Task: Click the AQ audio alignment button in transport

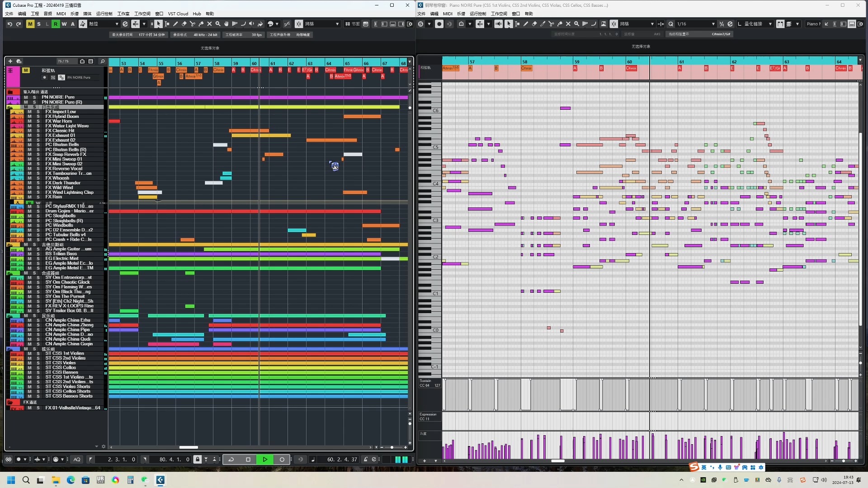Action: point(77,460)
